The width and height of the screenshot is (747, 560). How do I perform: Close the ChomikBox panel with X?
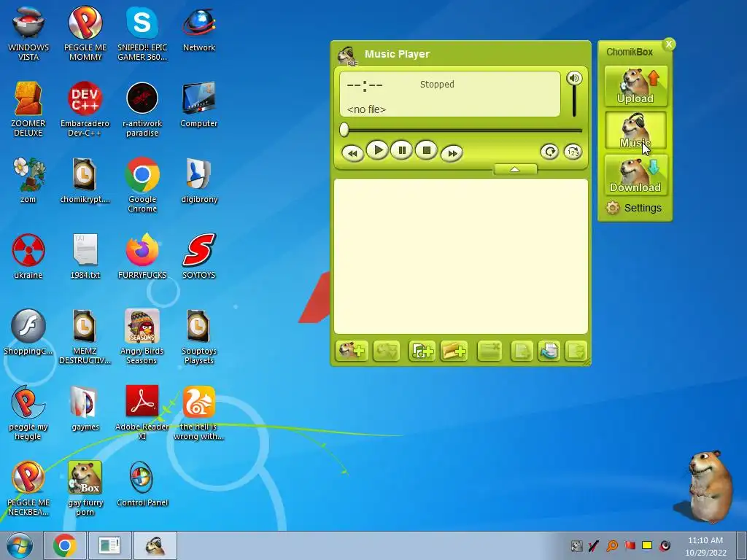click(669, 44)
